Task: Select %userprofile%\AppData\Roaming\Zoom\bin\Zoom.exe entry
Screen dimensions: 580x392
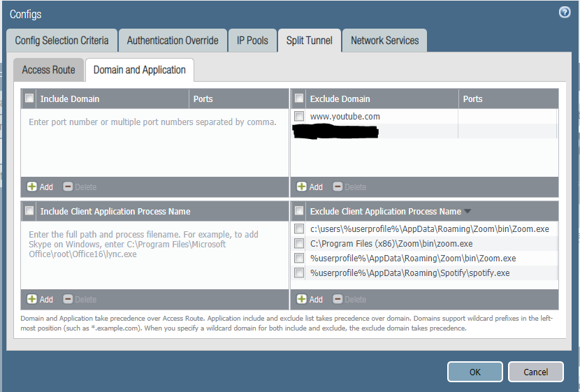Action: (413, 258)
